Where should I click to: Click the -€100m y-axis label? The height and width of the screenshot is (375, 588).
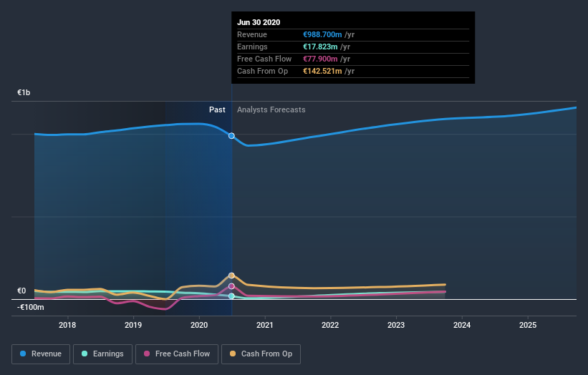coord(31,307)
